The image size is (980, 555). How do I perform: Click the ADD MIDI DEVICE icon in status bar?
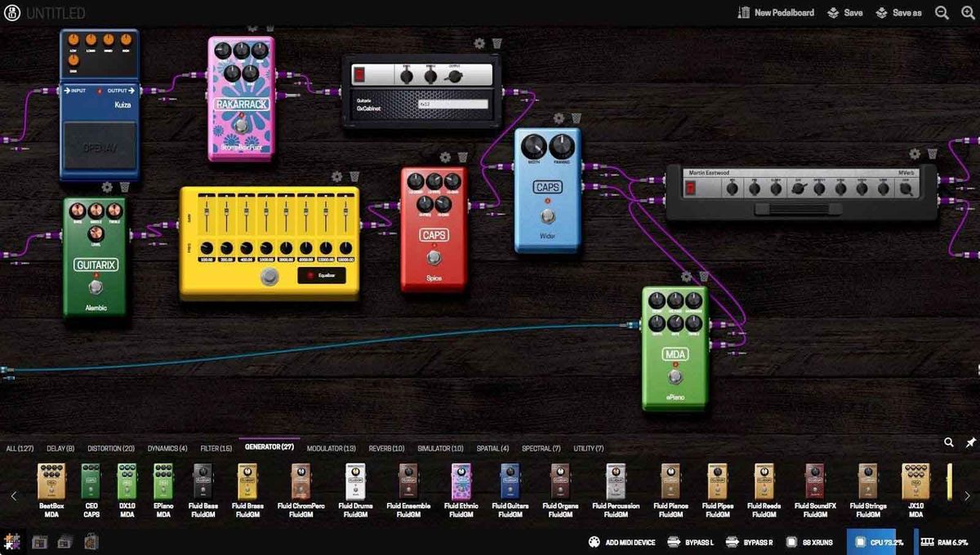click(x=594, y=541)
